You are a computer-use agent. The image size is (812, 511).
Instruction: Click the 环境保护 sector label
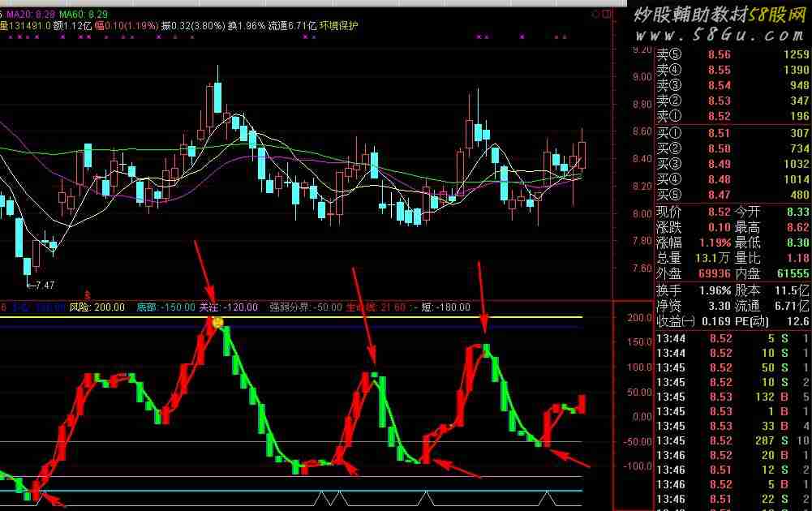(337, 25)
